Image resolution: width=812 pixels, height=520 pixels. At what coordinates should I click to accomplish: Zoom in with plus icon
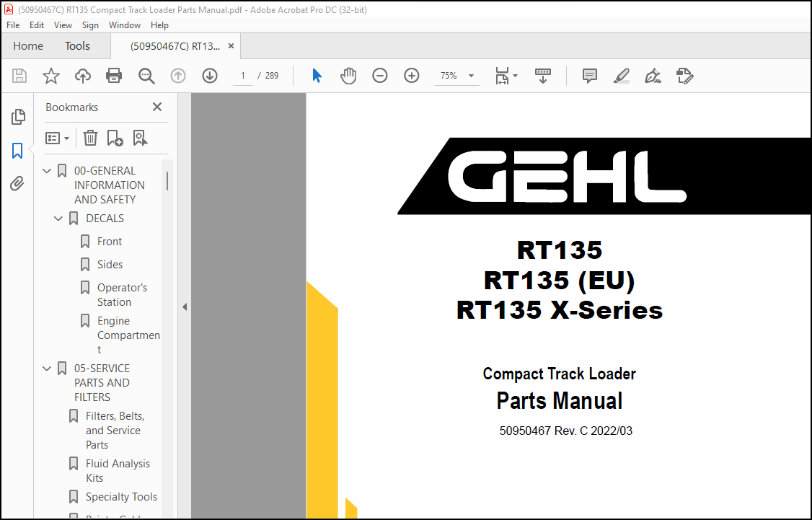coord(412,76)
